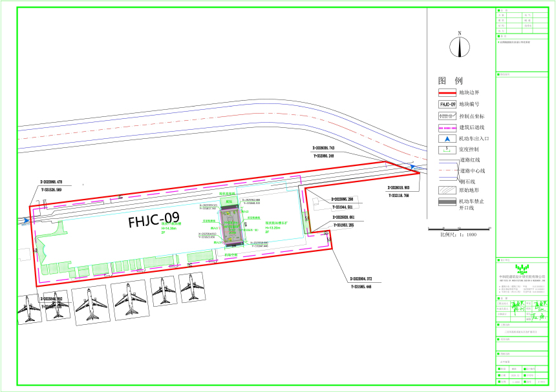Click the 机动车禁止 legend label
The height and width of the screenshot is (392, 556).
[471, 201]
